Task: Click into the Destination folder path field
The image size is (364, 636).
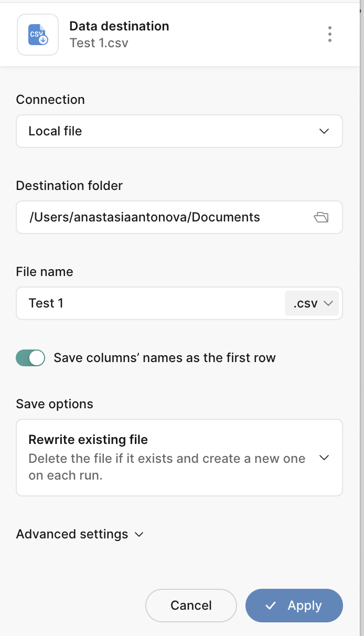Action: pos(157,217)
